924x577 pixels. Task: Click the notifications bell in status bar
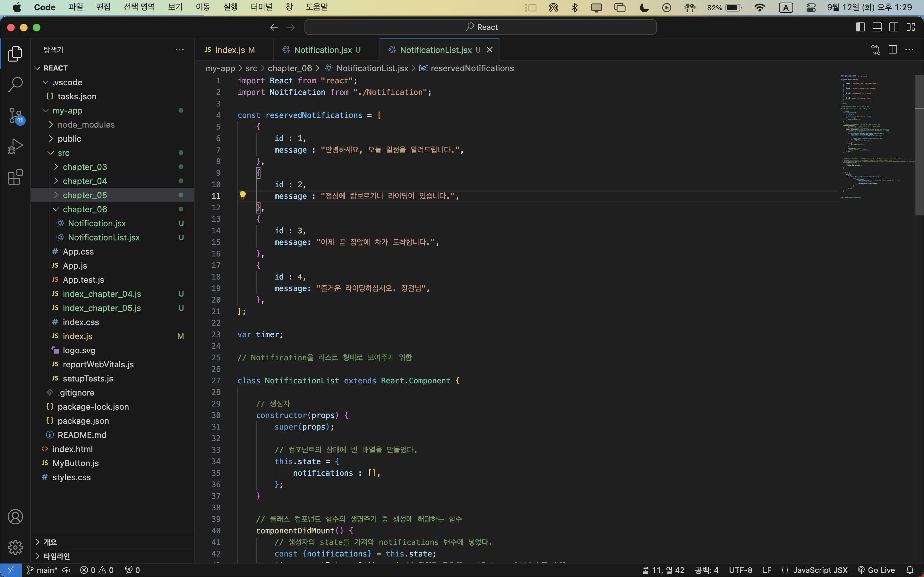tap(910, 570)
